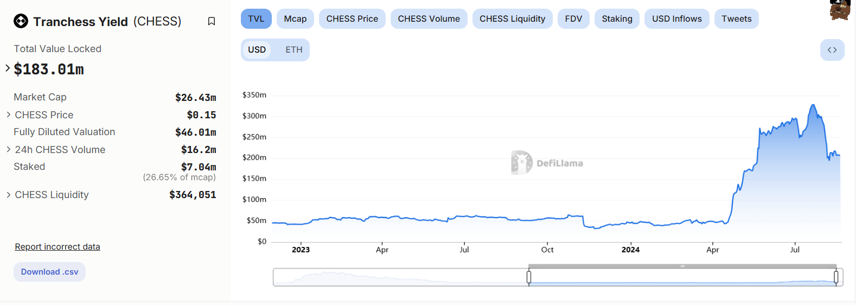Toggle the TVL chart metric
The image size is (868, 305).
(256, 19)
